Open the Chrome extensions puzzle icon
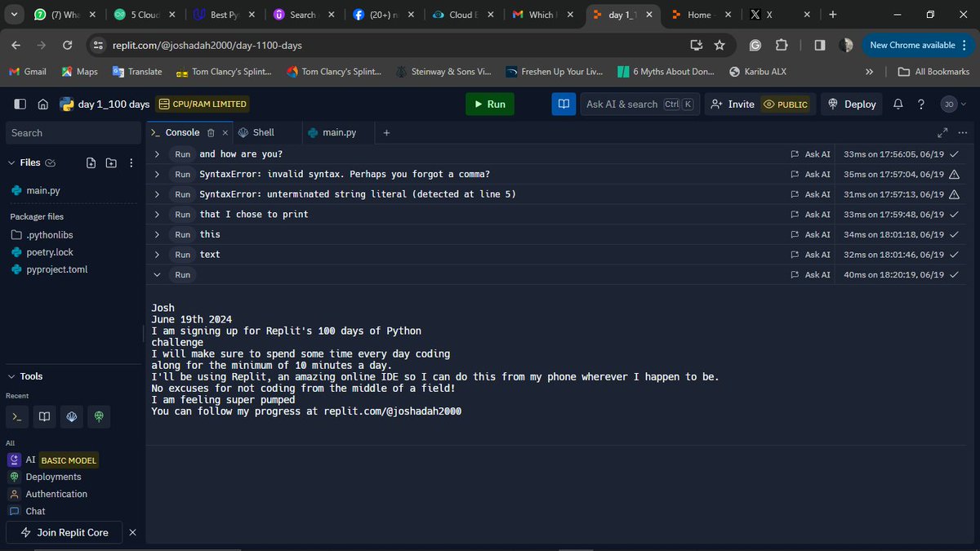 [782, 46]
